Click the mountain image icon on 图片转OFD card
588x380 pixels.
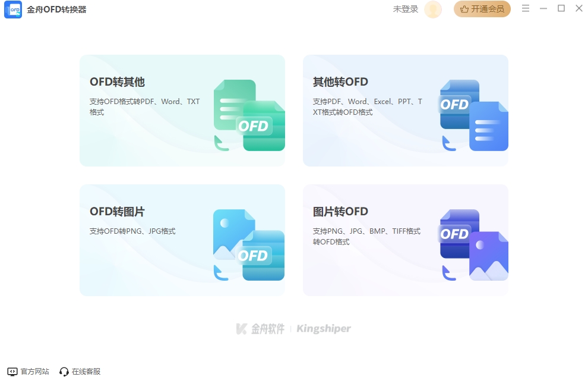[491, 257]
